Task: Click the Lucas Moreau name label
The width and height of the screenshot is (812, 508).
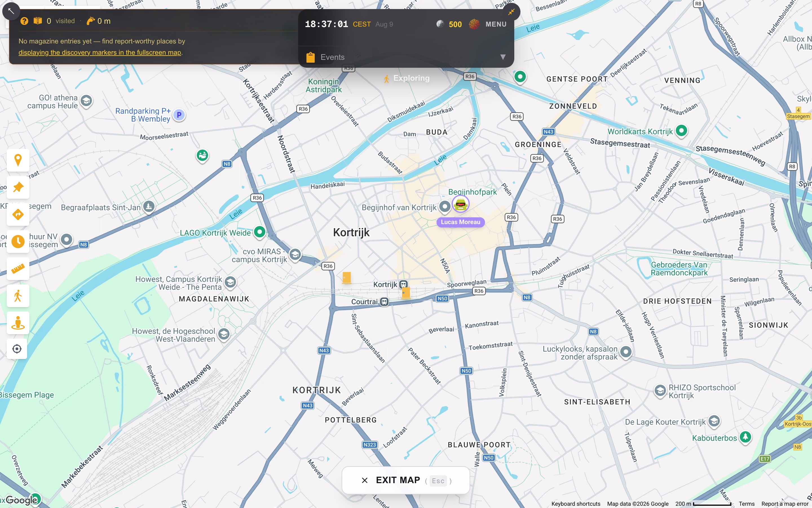Action: click(x=461, y=222)
